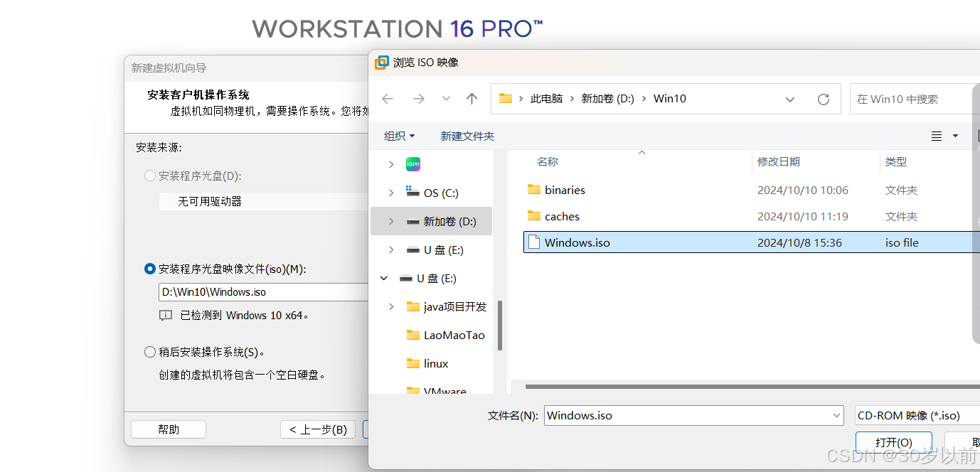Click < 上一步(B) in the wizard
Screen dimensions: 980x472
(318, 429)
